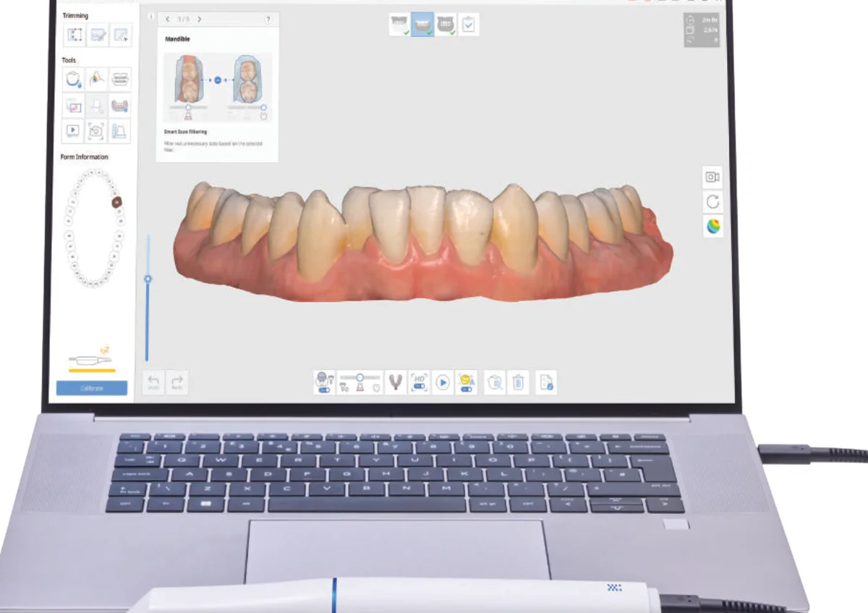Click the camera capture tool in Tools
Screen dimensions: 868x613
pyautogui.click(x=97, y=130)
